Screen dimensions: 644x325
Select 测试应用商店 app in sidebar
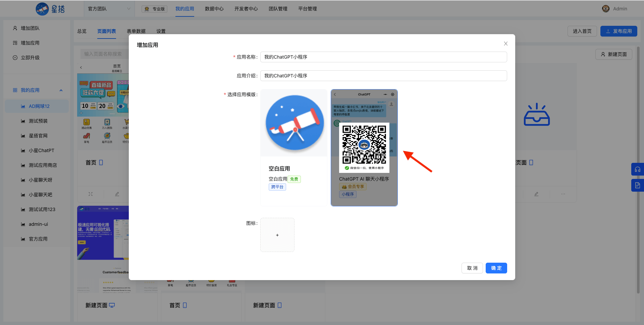pyautogui.click(x=37, y=165)
